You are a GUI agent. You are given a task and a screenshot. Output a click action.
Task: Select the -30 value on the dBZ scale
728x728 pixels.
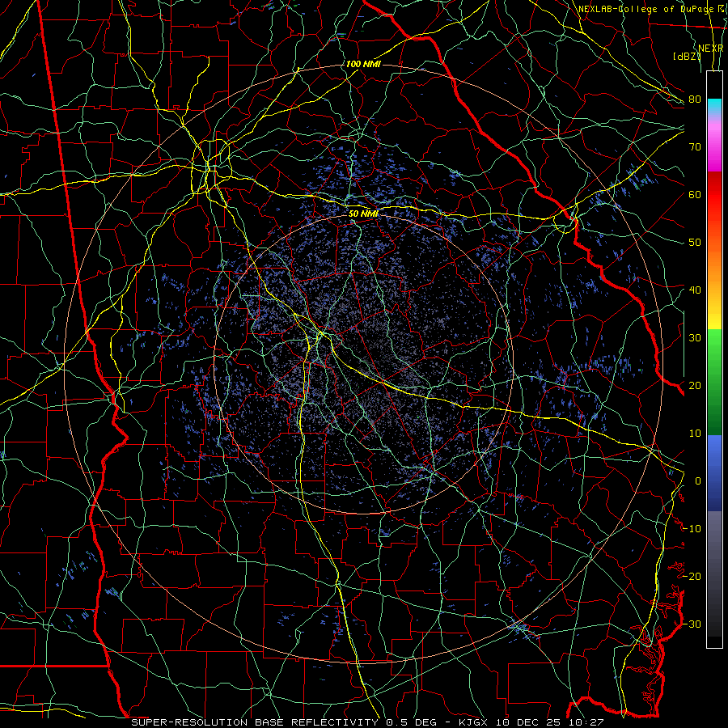pyautogui.click(x=692, y=624)
